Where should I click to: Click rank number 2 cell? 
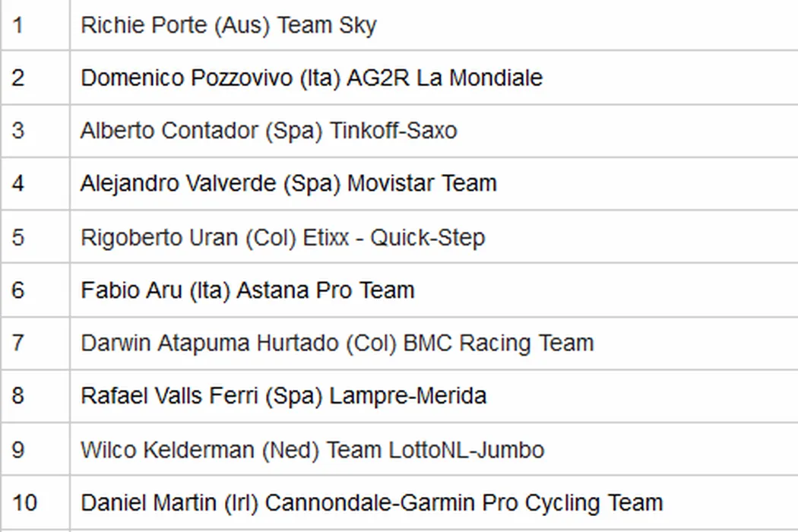[18, 78]
